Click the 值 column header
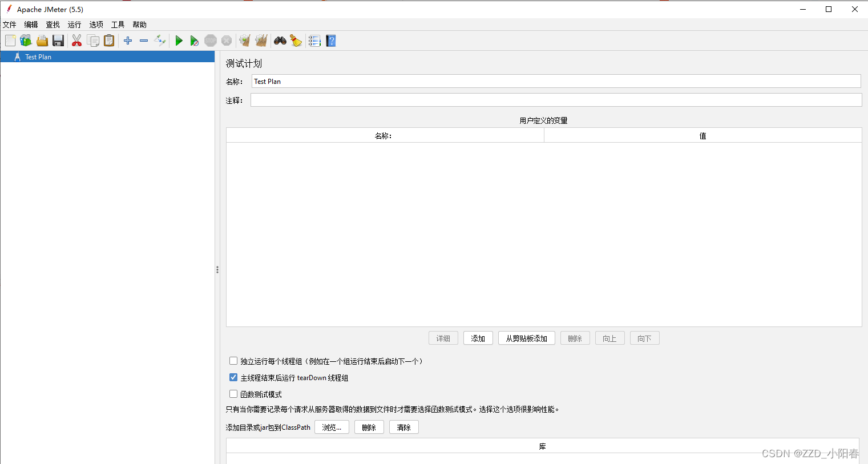This screenshot has height=464, width=868. click(703, 135)
